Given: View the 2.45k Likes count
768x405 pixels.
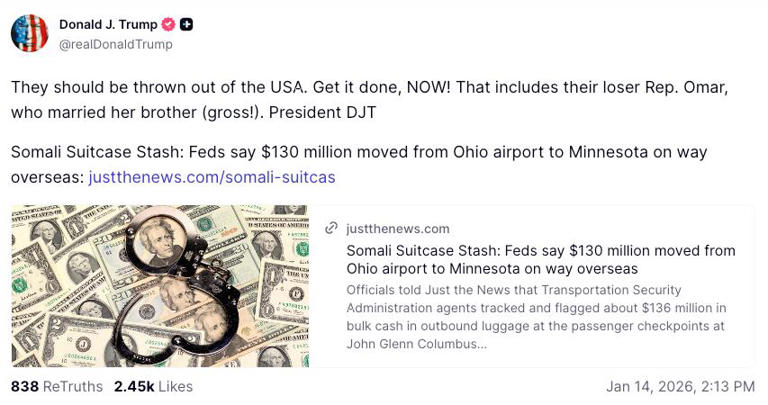Looking at the screenshot, I should click(x=153, y=386).
